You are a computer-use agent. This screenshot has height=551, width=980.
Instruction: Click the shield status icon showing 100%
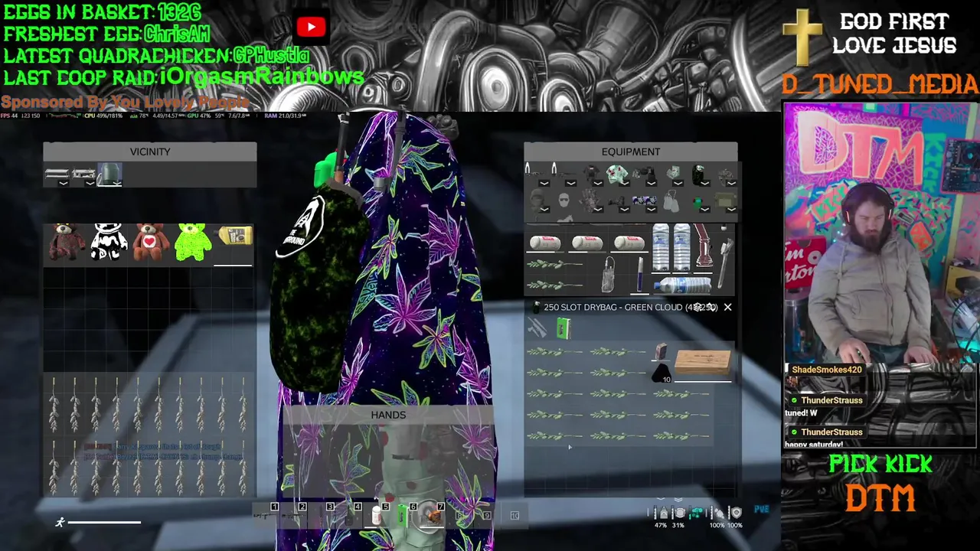click(736, 512)
